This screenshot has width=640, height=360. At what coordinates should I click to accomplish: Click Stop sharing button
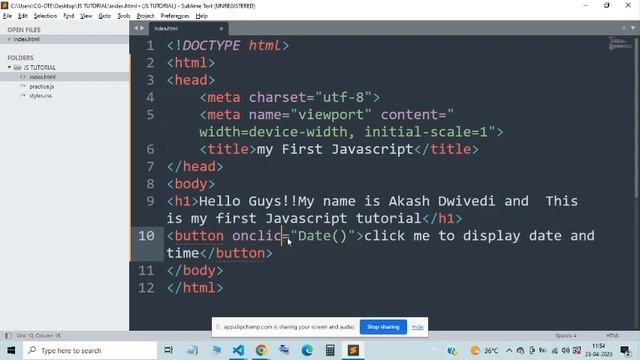383,327
